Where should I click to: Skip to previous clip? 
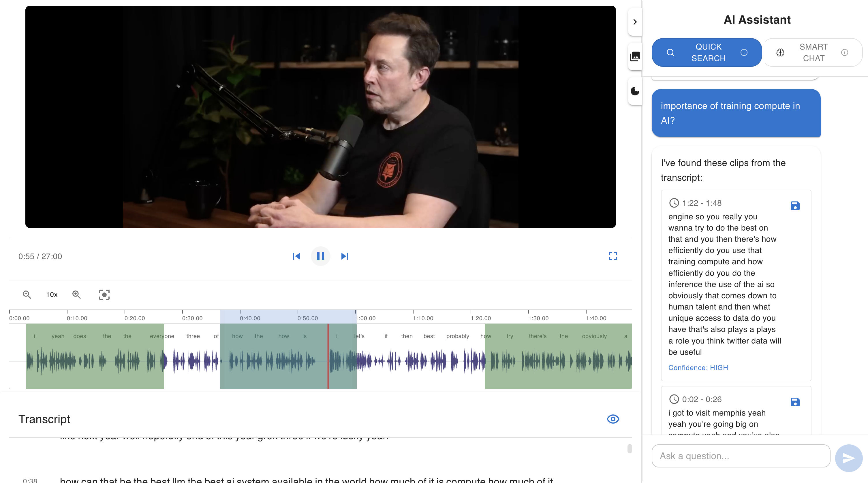[296, 256]
